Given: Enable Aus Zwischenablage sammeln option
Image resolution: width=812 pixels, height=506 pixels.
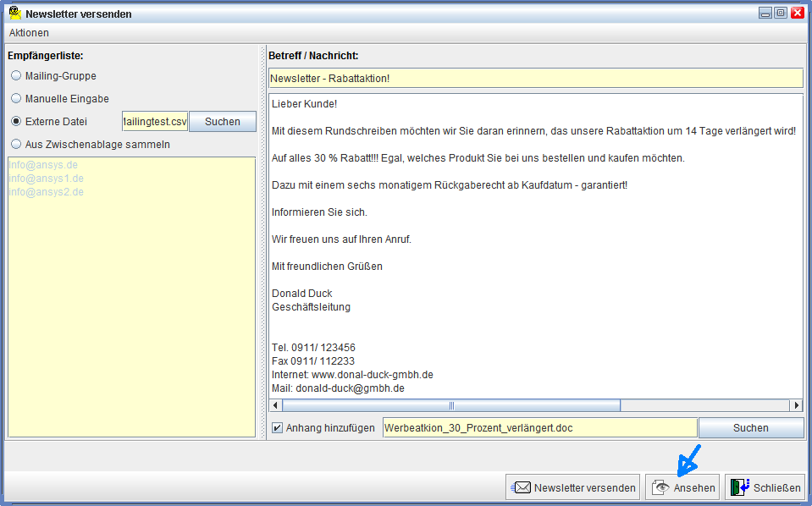Looking at the screenshot, I should [x=16, y=144].
